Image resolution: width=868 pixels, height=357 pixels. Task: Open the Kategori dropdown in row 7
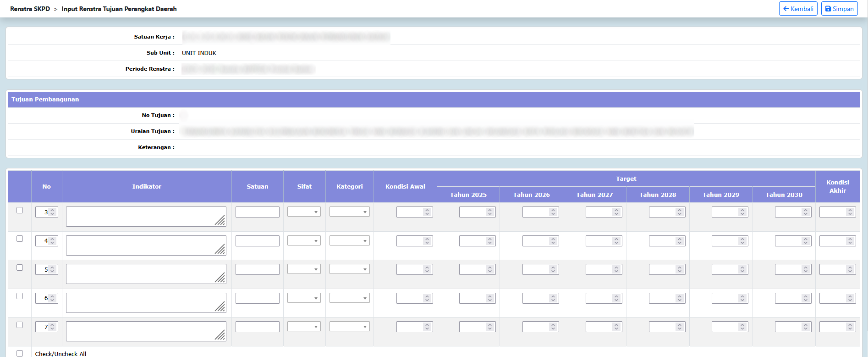click(349, 327)
